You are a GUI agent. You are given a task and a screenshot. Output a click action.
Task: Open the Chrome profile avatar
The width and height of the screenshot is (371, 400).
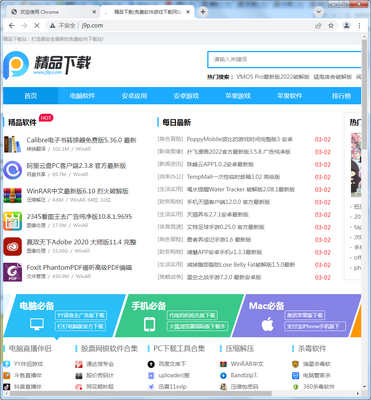click(x=347, y=26)
